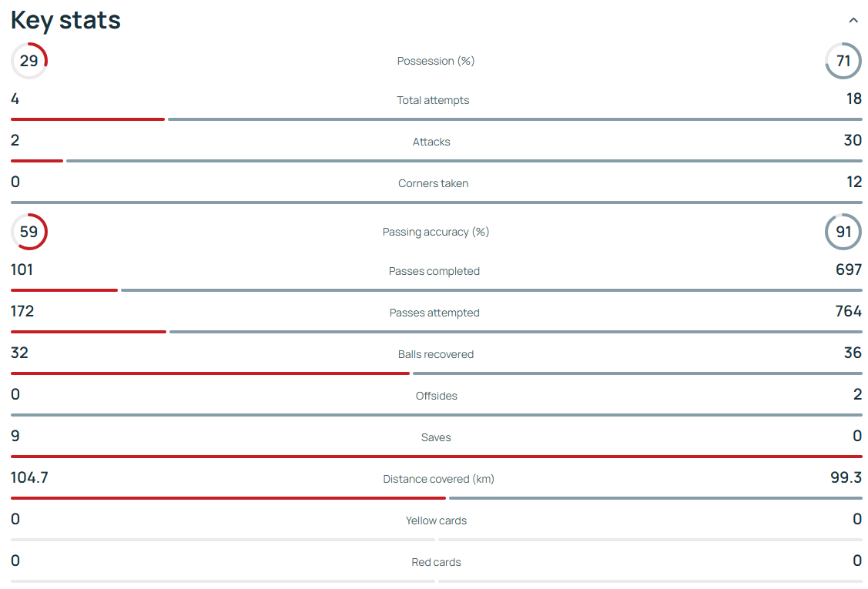Click the Corners taken value 12
The image size is (868, 589).
click(x=854, y=182)
